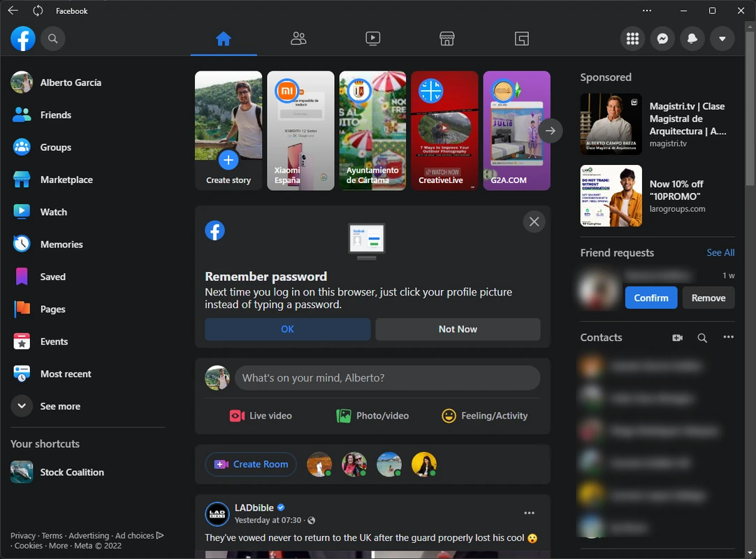Click your profile picture beside composer

tap(217, 377)
